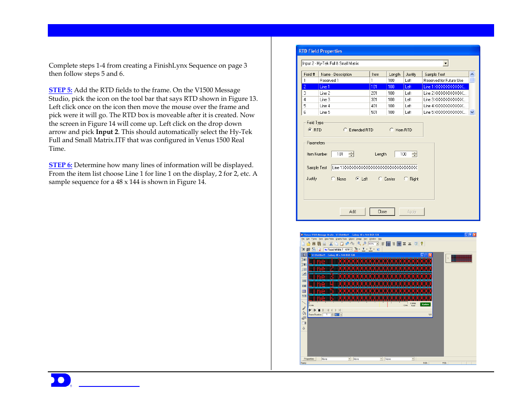Click the Help question mark toolbar icon
The height and width of the screenshot is (411, 532).
pos(422,243)
